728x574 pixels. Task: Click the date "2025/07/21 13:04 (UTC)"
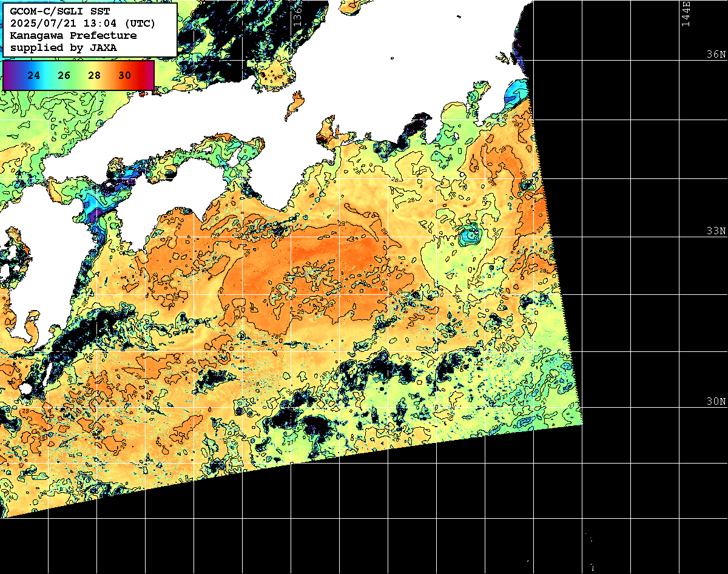click(x=83, y=24)
